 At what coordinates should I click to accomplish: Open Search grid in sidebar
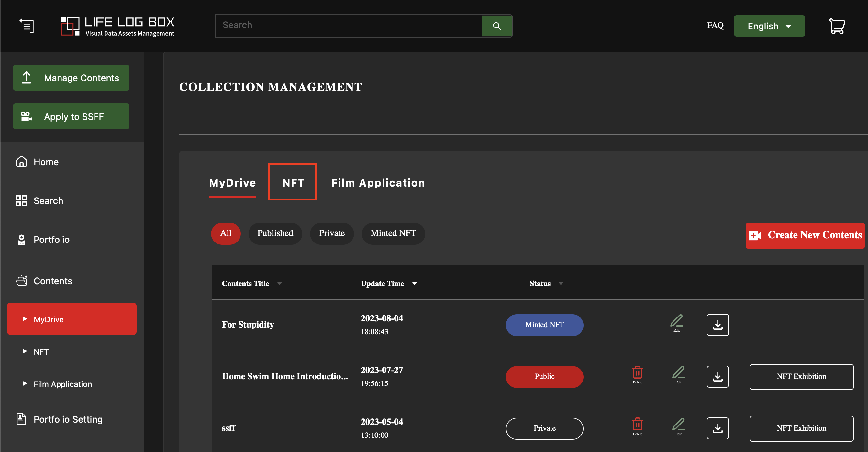click(x=39, y=200)
